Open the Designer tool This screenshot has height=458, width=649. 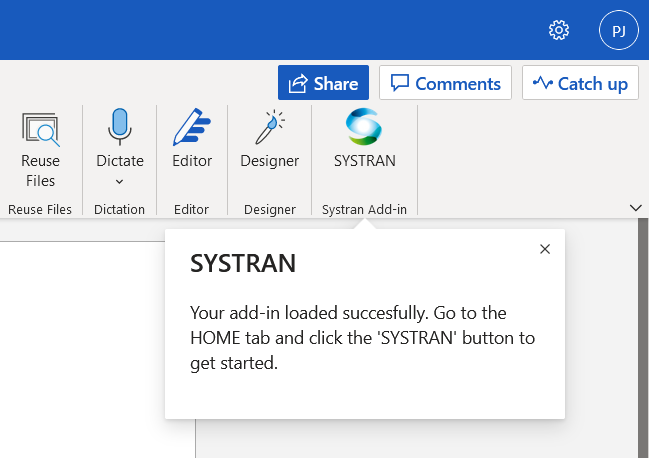pos(269,139)
